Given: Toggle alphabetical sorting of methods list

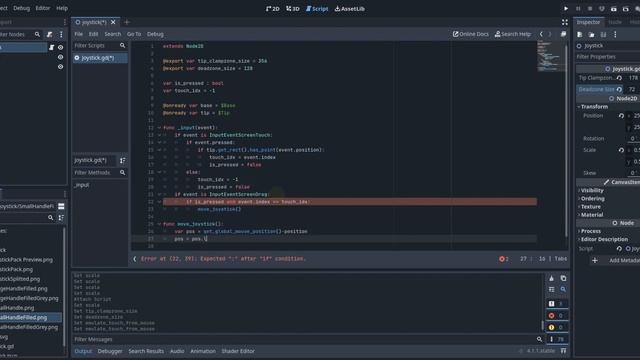Looking at the screenshot, I should [x=122, y=161].
